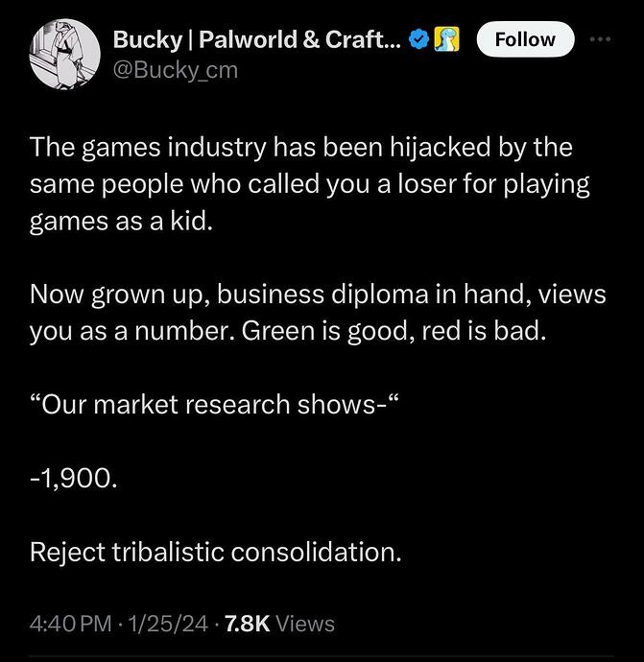Image resolution: width=644 pixels, height=662 pixels.
Task: Click the quote 'Our market research shows-'
Action: click(215, 405)
